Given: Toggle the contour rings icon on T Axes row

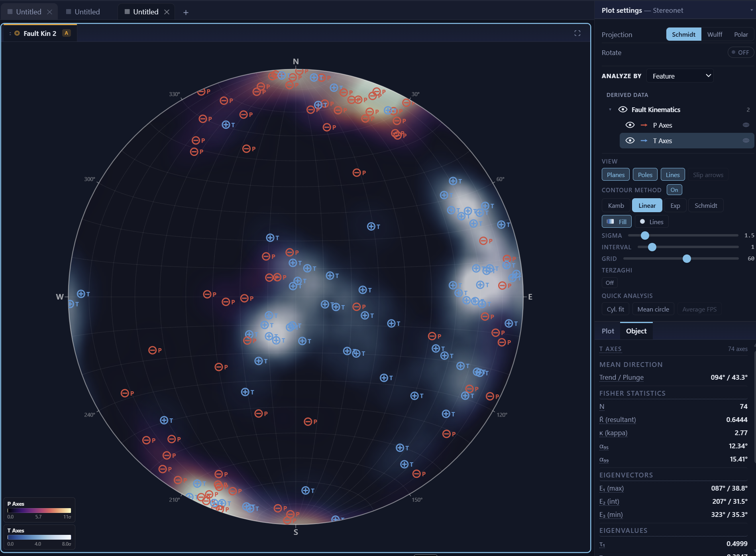Looking at the screenshot, I should click(x=746, y=141).
